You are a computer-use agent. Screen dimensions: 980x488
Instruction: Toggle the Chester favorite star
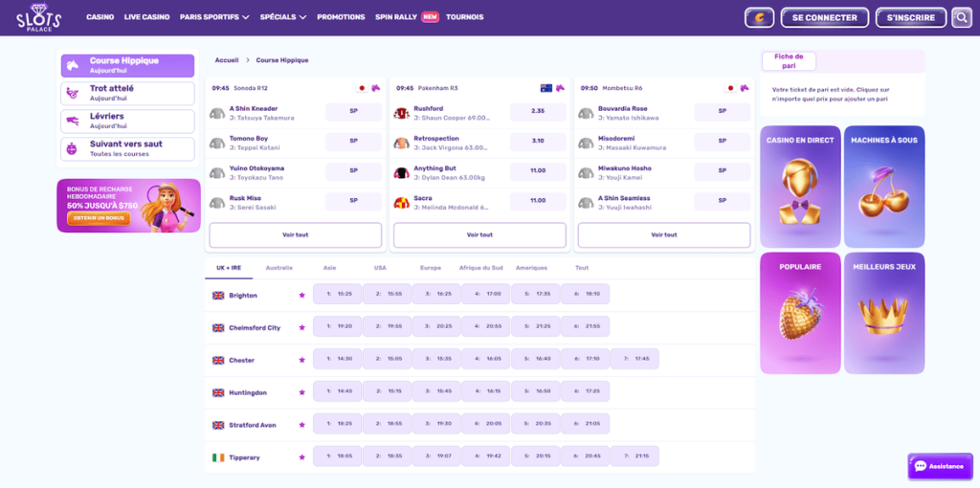[x=301, y=360]
